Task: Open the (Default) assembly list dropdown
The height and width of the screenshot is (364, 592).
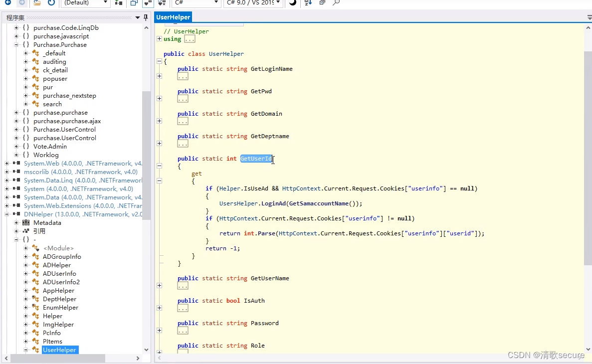Action: 85,2
